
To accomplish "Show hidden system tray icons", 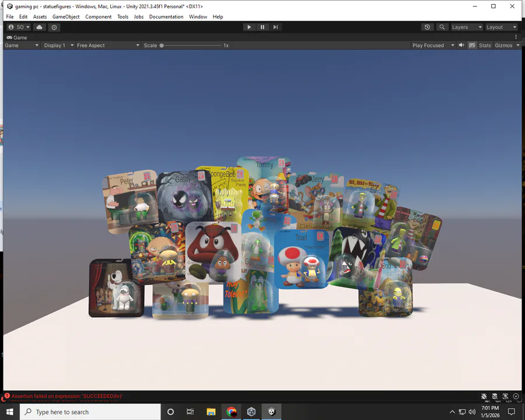I will [452, 412].
